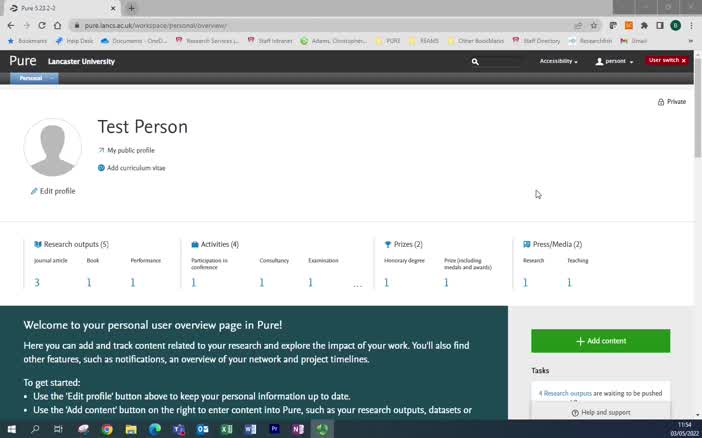Click Add curriculum vitae link

pyautogui.click(x=136, y=168)
